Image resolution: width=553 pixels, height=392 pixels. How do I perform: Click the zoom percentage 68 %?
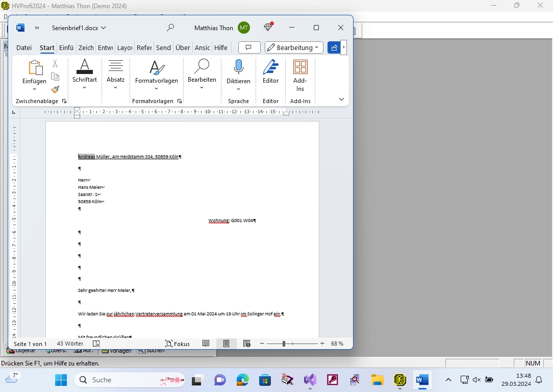pyautogui.click(x=337, y=344)
